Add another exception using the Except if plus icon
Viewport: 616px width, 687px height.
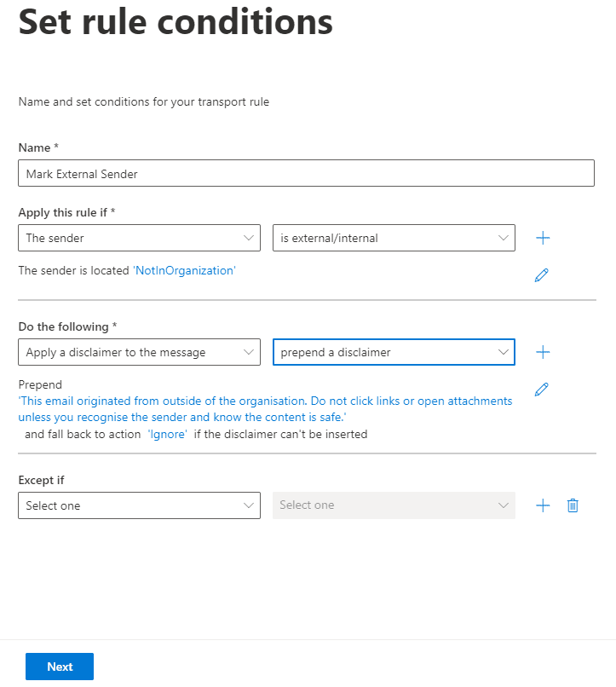click(543, 505)
